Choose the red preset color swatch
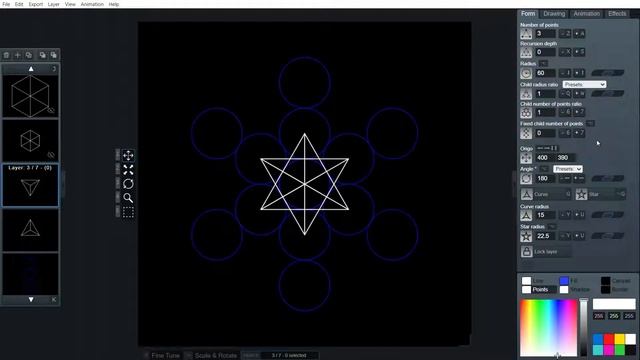The height and width of the screenshot is (360, 640). (x=609, y=339)
